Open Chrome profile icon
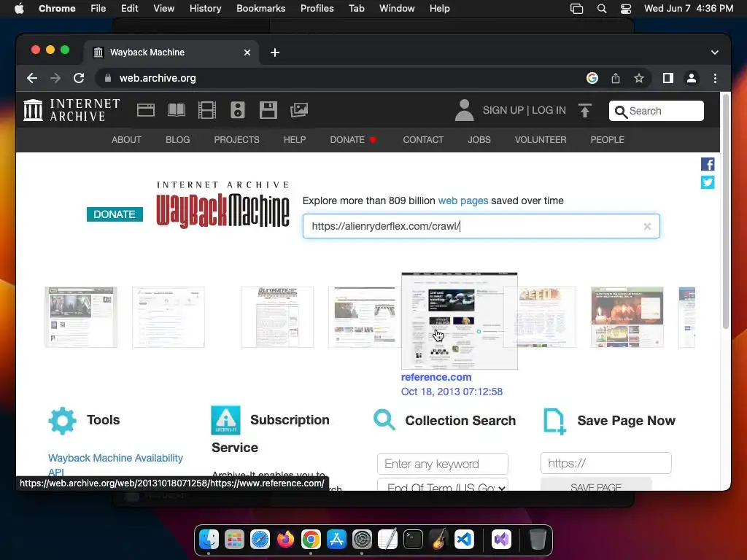The width and height of the screenshot is (747, 560). point(692,78)
